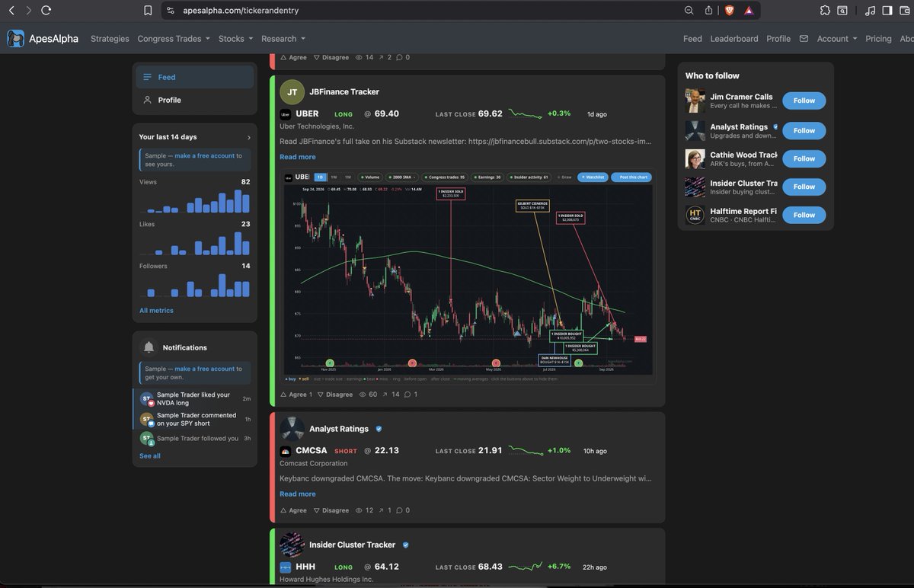Follow Insider Cluster Tracker
This screenshot has height=588, width=914.
coord(804,187)
